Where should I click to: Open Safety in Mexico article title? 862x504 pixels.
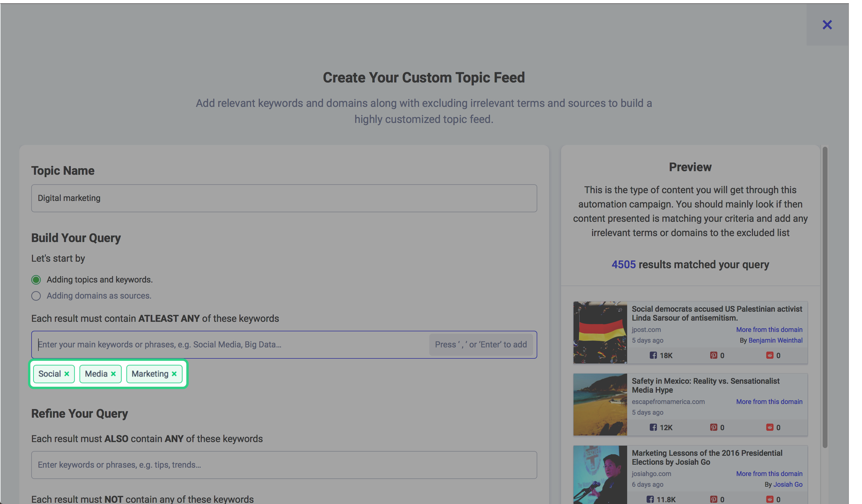click(x=705, y=385)
